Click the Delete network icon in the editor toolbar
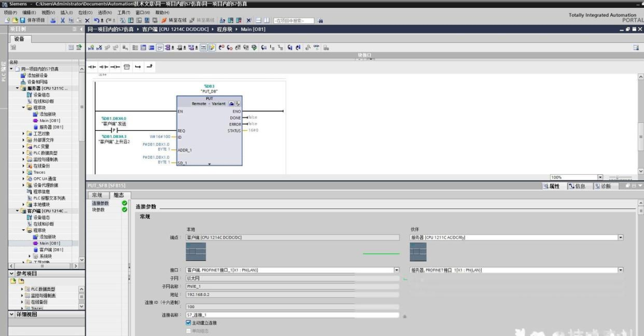Viewport: 644px width, 336px height. point(99,48)
